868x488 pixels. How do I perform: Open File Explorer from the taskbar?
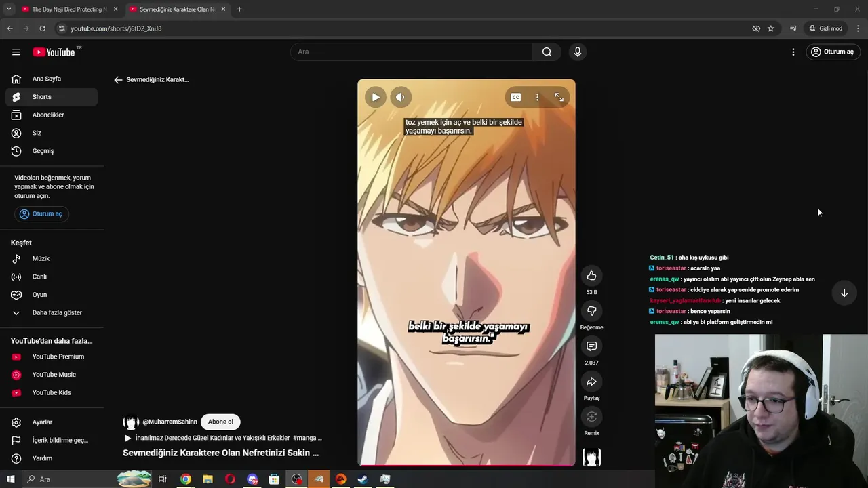pos(208,479)
